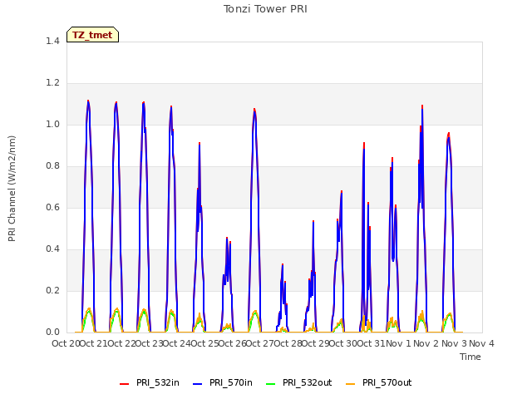The height and width of the screenshot is (399, 532).
Task: Click the Nov 2 x-axis tick label
Action: click(426, 343)
